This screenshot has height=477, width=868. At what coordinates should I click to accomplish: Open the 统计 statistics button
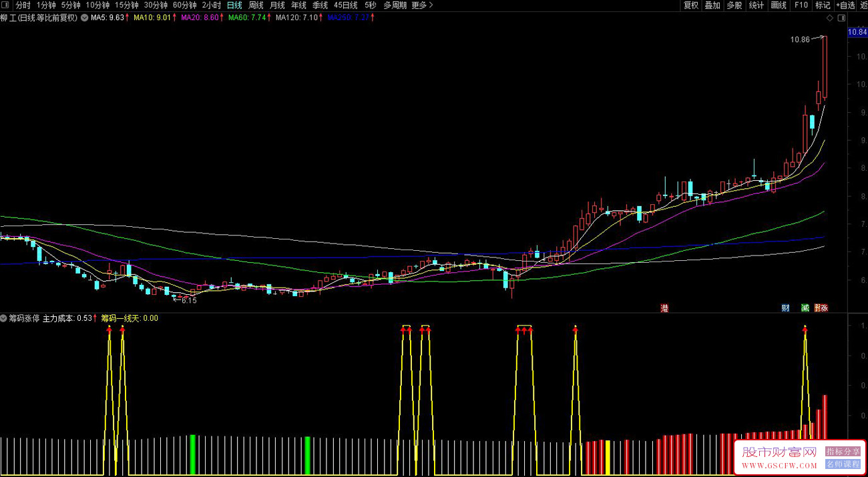(x=756, y=5)
